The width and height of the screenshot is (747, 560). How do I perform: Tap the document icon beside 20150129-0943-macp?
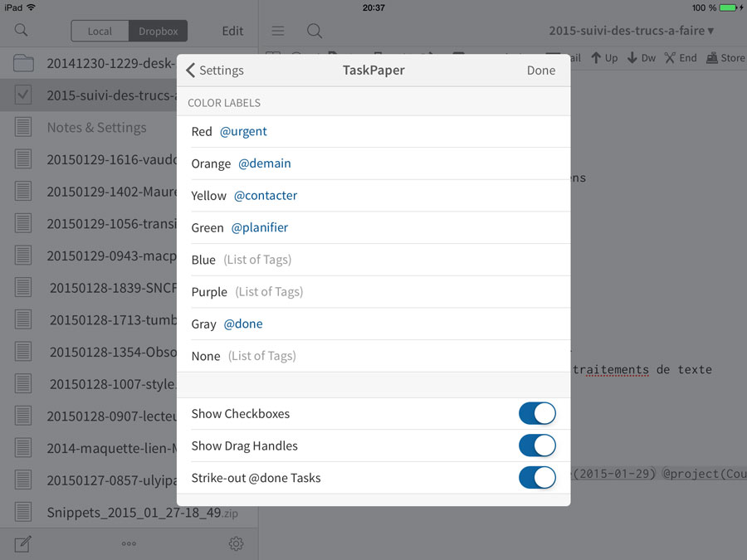point(23,256)
